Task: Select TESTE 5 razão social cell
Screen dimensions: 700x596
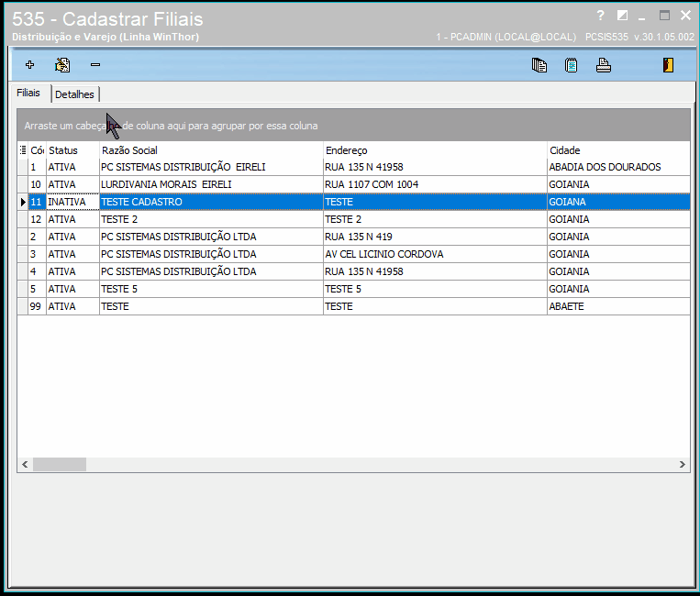Action: point(211,289)
